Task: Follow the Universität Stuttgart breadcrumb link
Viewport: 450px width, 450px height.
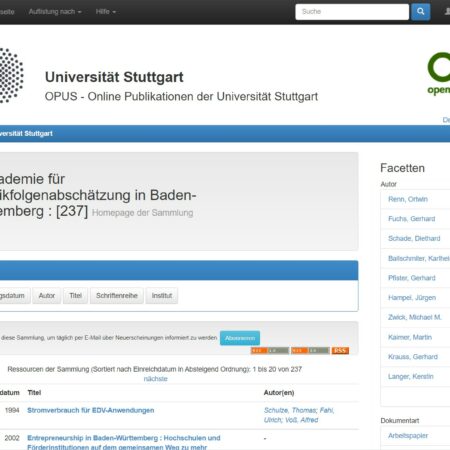Action: [26, 134]
